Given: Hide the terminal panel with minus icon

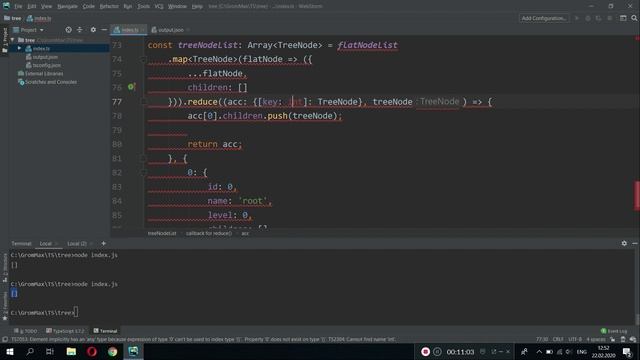Looking at the screenshot, I should click(635, 243).
